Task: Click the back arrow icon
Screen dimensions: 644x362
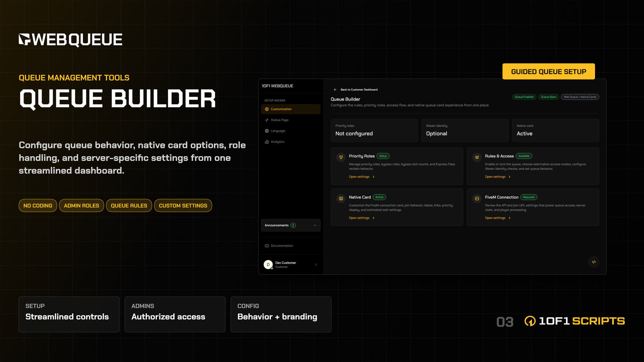Action: point(335,90)
